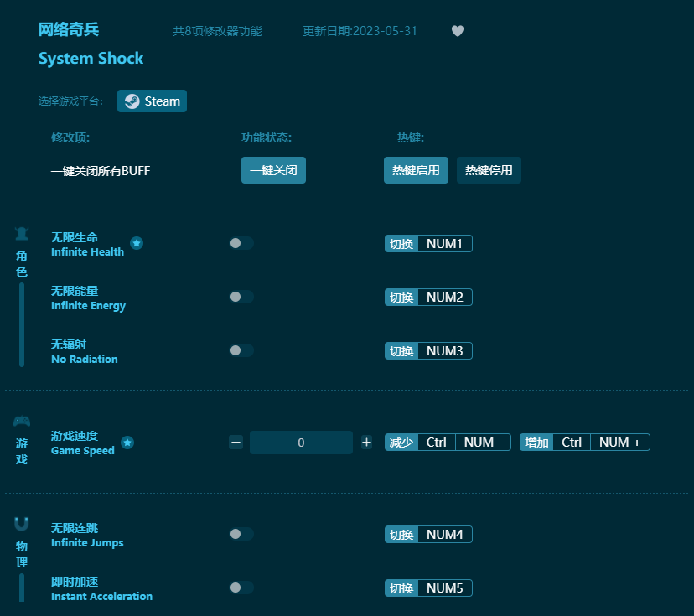The width and height of the screenshot is (694, 616).
Task: Click Infinite Health label
Action: point(88,251)
